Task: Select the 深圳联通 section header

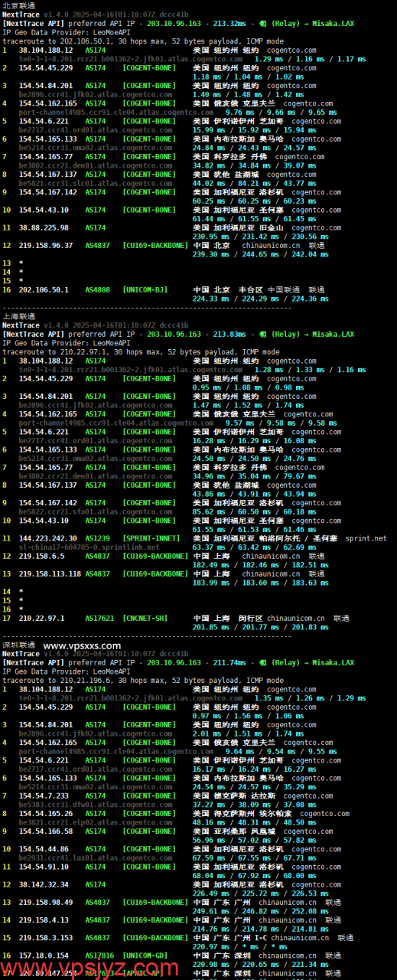Action: pyautogui.click(x=18, y=645)
